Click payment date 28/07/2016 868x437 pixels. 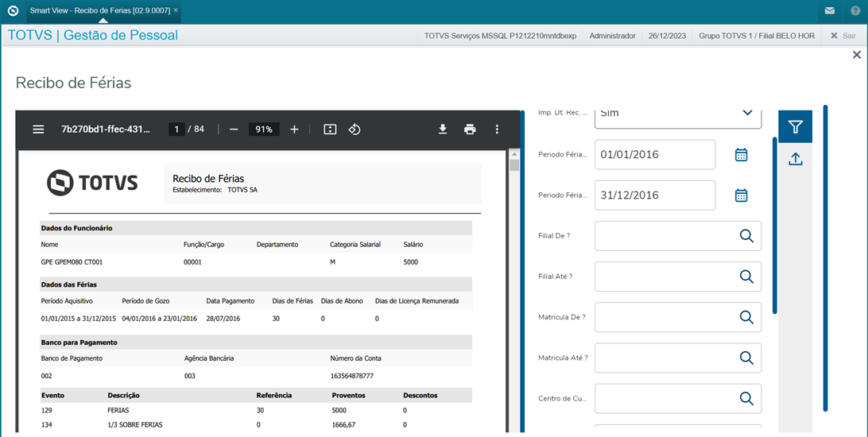point(223,319)
